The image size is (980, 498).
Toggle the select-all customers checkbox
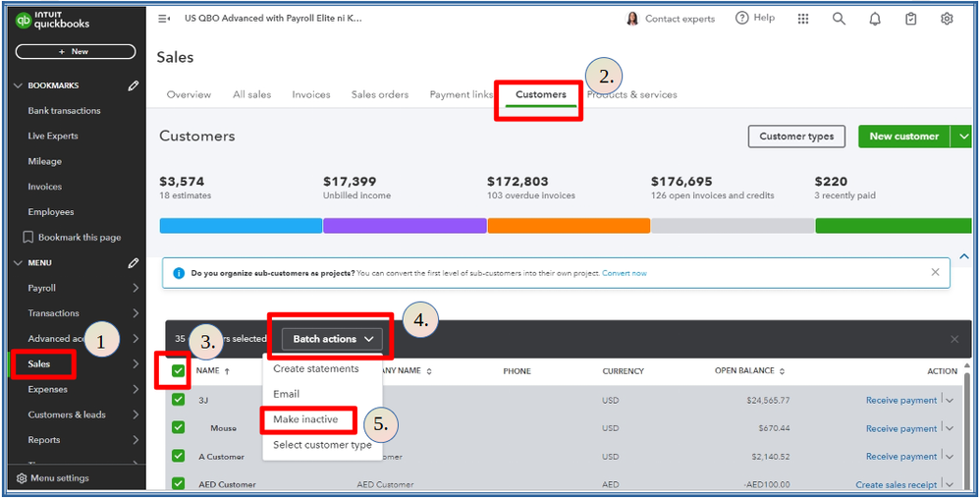point(179,371)
